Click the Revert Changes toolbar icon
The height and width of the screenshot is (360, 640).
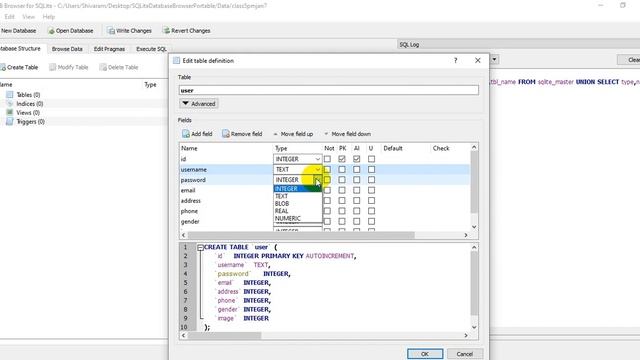pyautogui.click(x=166, y=31)
